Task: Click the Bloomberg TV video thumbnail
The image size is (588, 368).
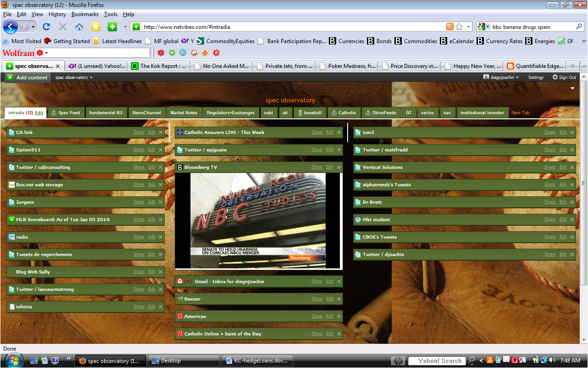Action: pos(258,220)
